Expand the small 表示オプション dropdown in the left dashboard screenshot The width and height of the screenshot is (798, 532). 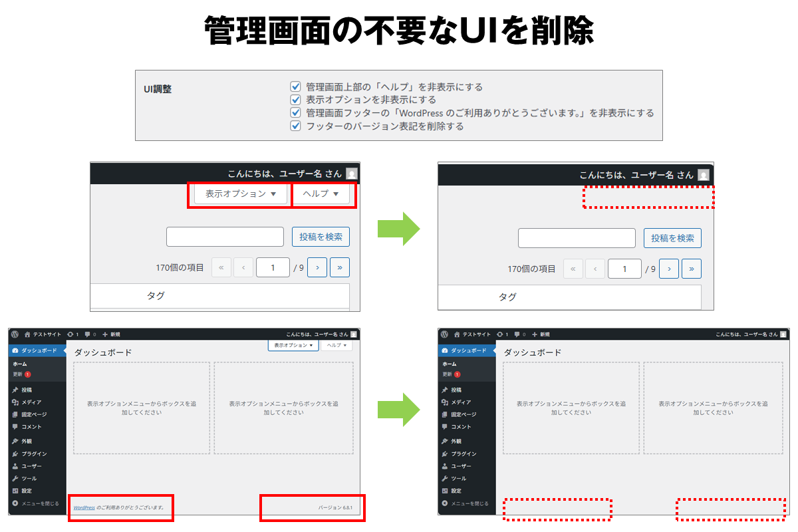pyautogui.click(x=293, y=345)
